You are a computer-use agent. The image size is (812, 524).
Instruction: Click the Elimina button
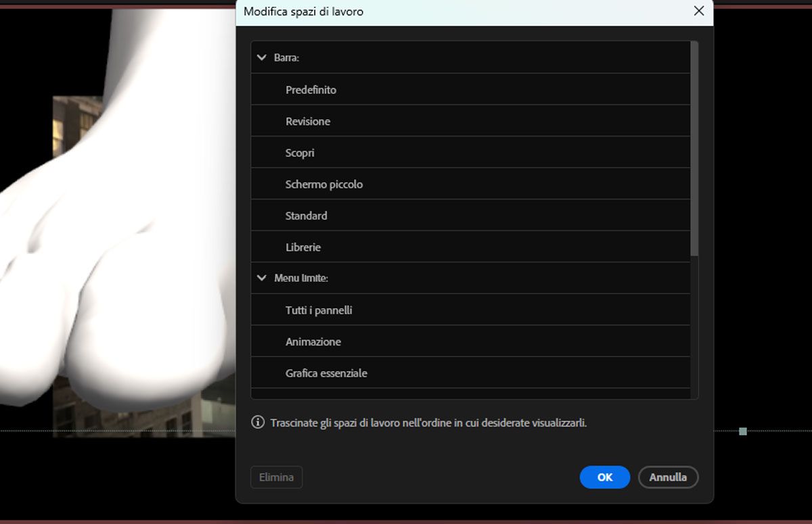click(276, 477)
